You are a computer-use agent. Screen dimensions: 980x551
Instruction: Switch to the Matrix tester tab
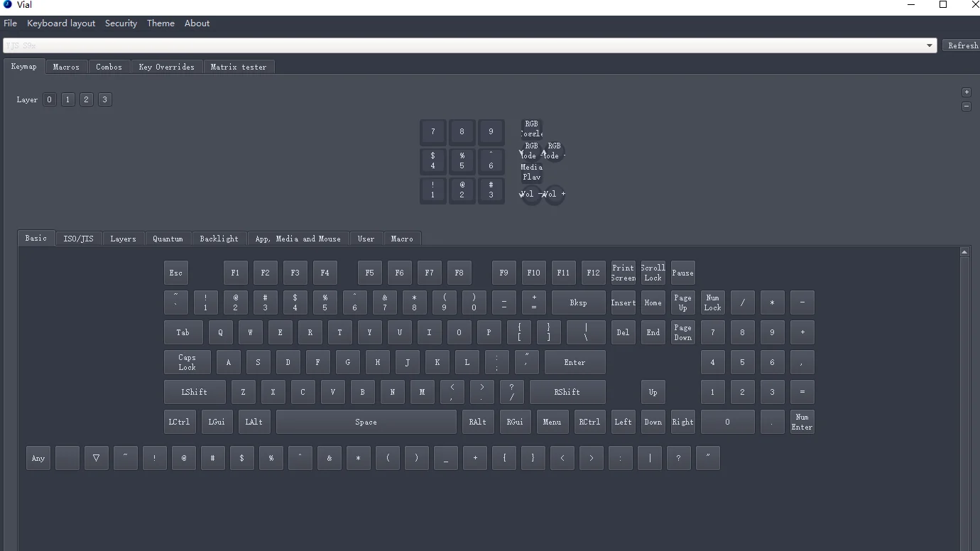239,67
